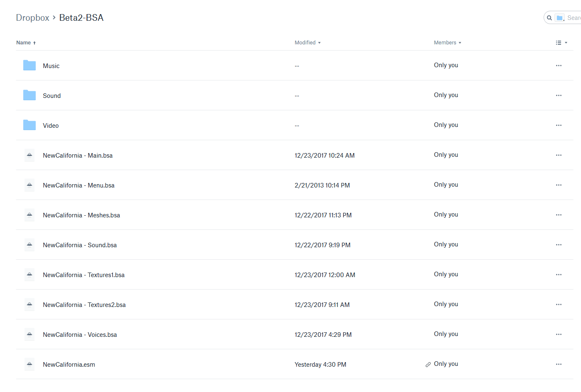
Task: Click 'Only you' for NewCalifornia - Main.bsa
Action: click(x=446, y=155)
